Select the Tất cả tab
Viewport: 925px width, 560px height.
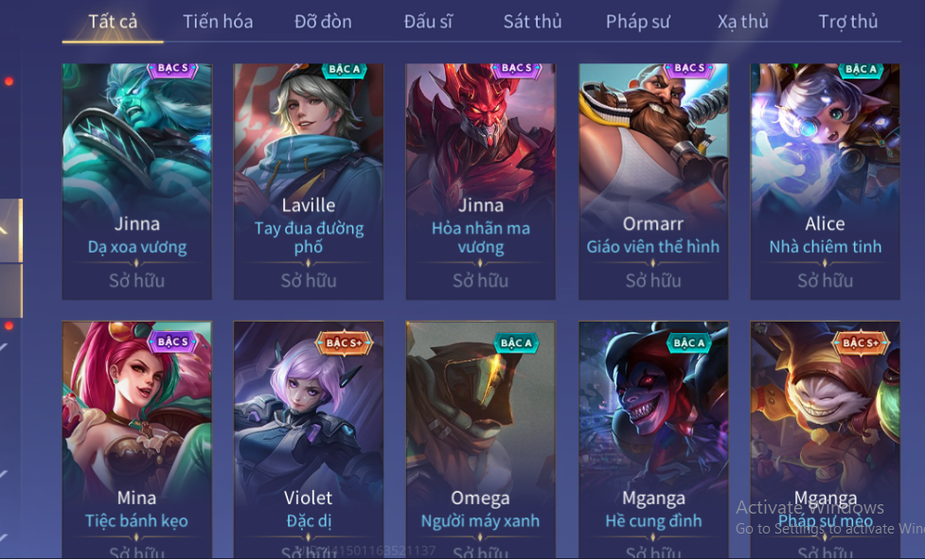pyautogui.click(x=113, y=22)
